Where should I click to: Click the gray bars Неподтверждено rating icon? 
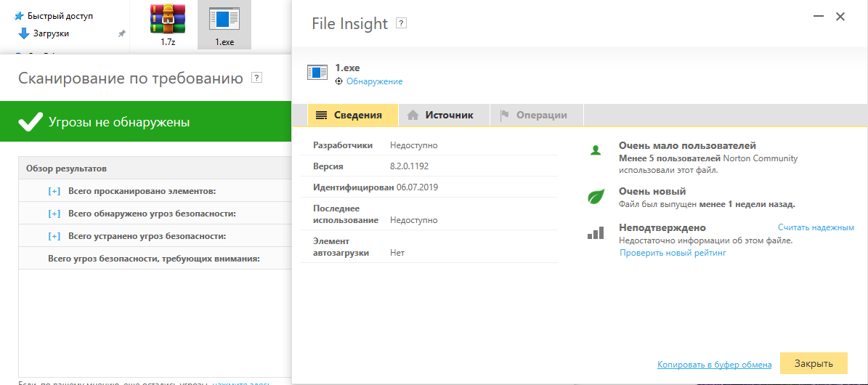596,232
